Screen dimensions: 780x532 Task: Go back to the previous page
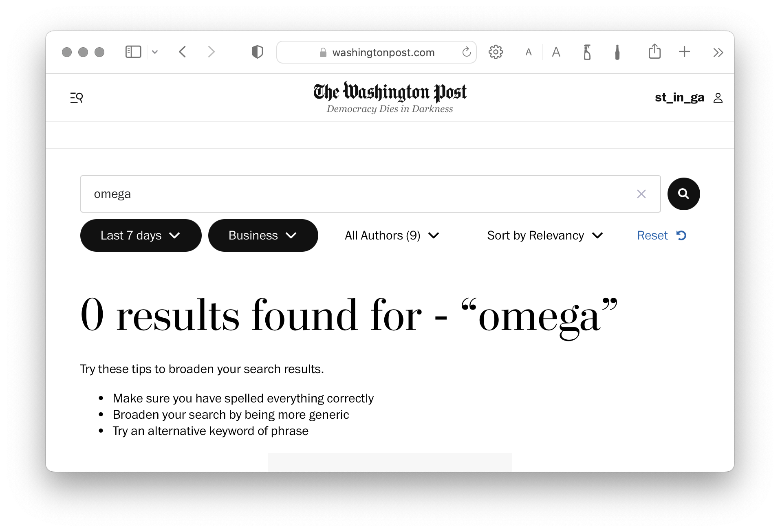point(183,52)
